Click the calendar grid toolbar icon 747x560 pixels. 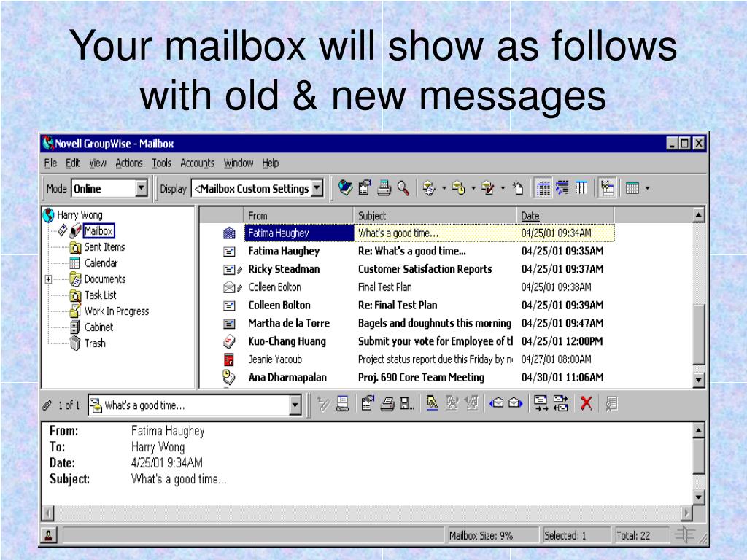632,188
